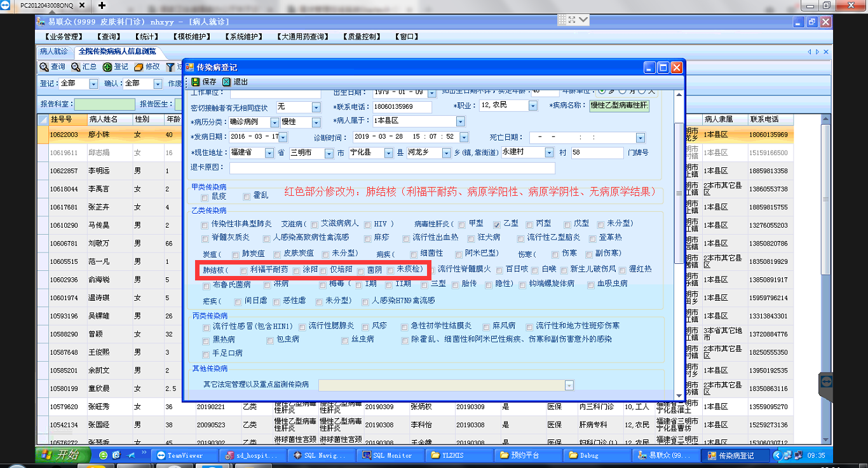Open the 病人属于 dropdown
Screen dimensions: 868x468
click(x=460, y=121)
